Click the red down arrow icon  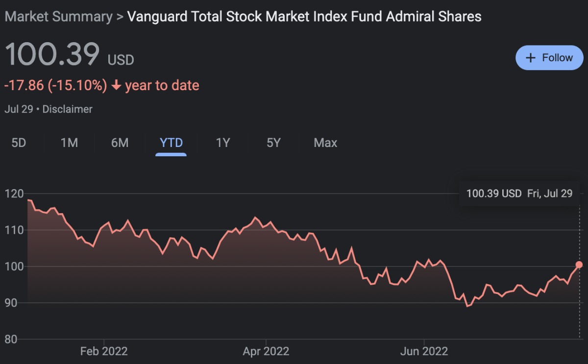tap(116, 86)
